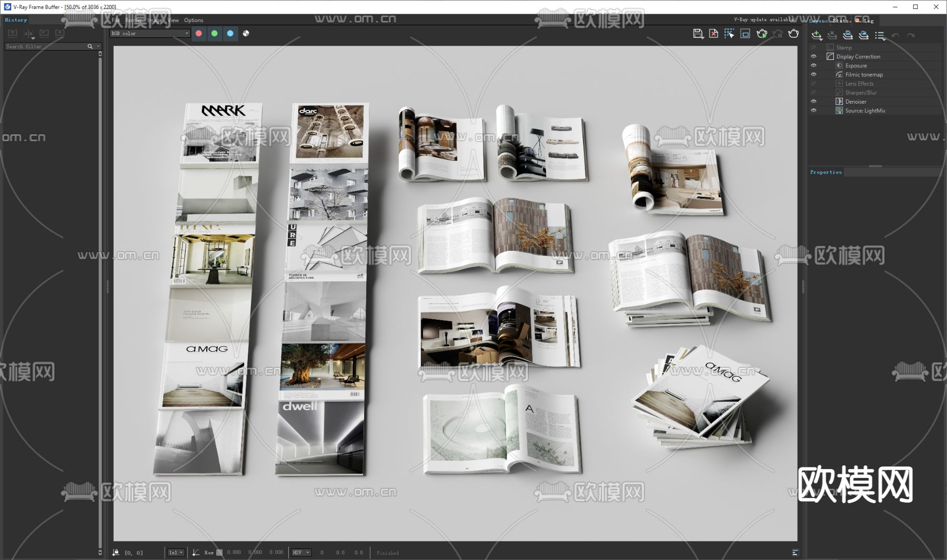This screenshot has width=947, height=560.
Task: Hide the Exposure layer via eye icon
Action: (x=813, y=66)
